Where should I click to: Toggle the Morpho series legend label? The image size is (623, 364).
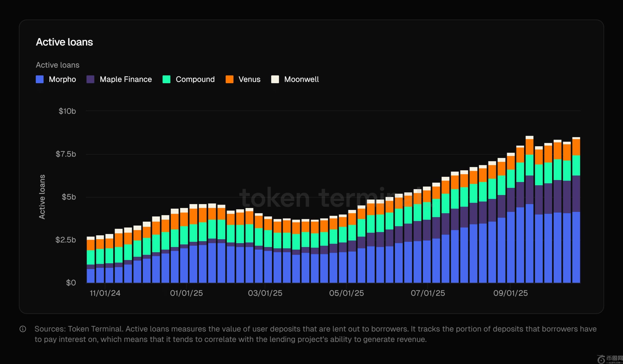coord(62,79)
